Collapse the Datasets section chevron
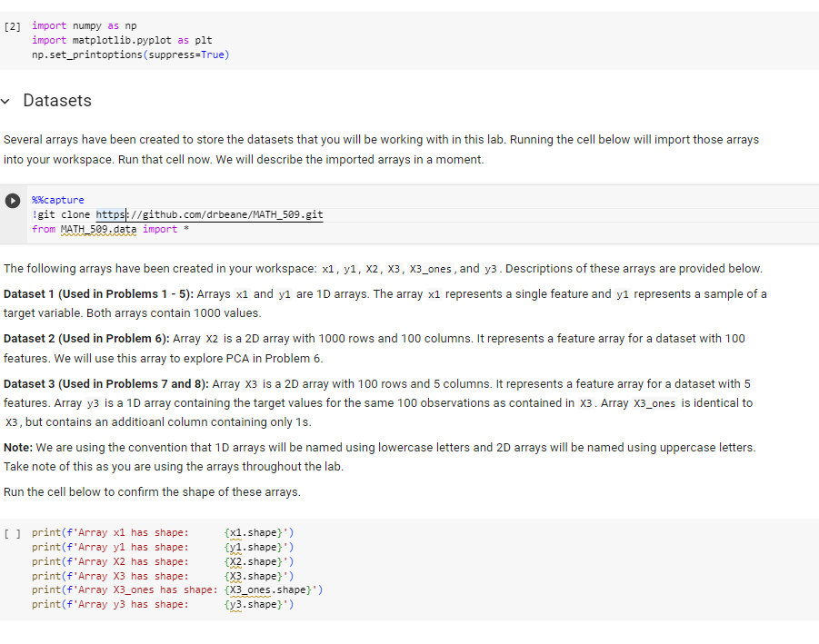The width and height of the screenshot is (819, 644). point(7,101)
